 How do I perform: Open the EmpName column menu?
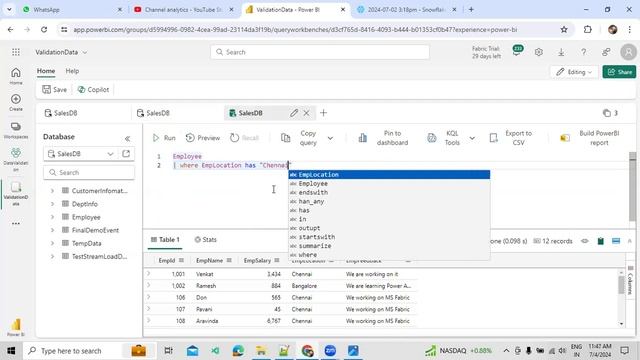[229, 260]
